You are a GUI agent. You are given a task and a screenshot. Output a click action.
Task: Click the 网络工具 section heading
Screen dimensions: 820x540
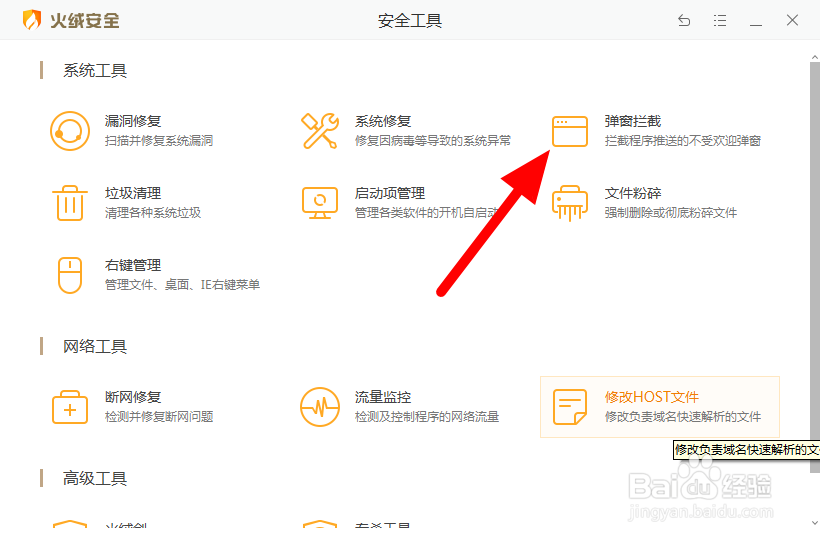click(95, 347)
